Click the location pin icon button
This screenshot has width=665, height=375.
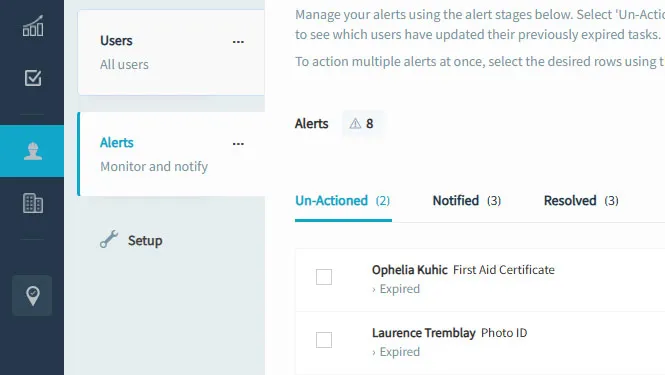(32, 296)
